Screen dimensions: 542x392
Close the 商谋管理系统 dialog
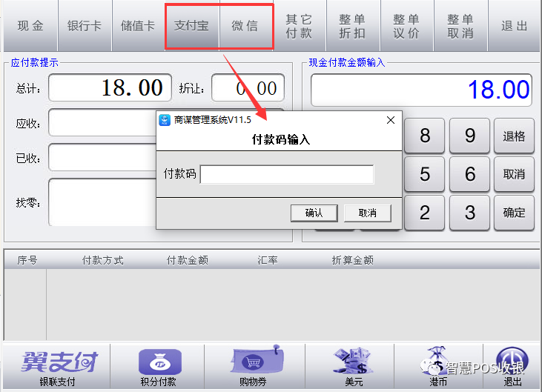[391, 120]
